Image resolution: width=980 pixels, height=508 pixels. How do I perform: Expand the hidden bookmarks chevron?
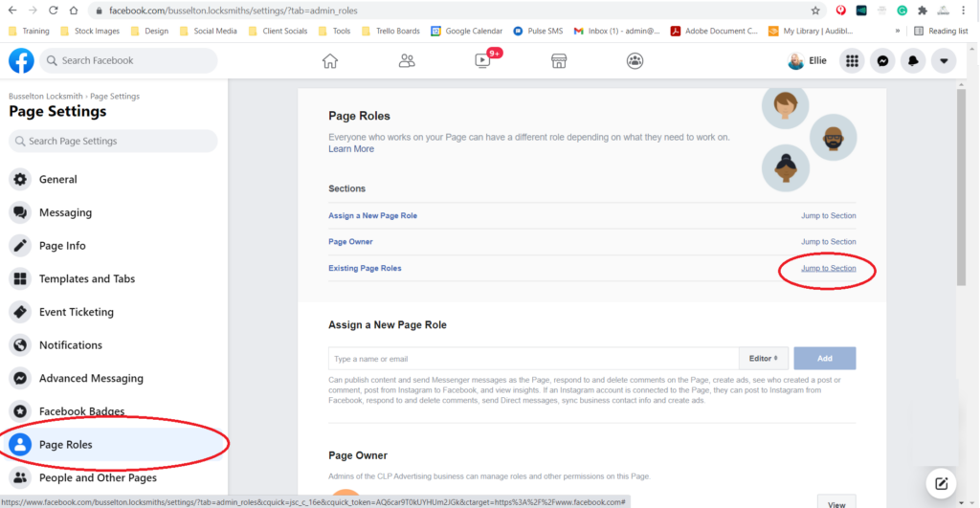pos(898,31)
